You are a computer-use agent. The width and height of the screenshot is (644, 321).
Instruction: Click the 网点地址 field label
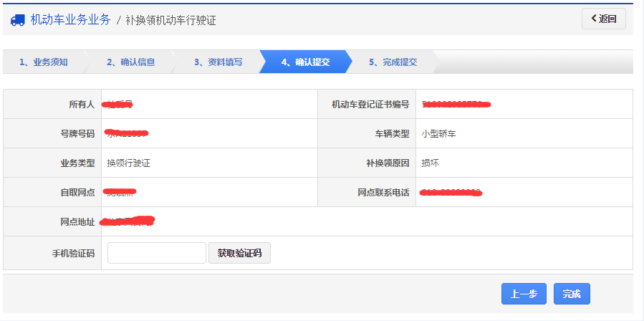[x=77, y=221]
